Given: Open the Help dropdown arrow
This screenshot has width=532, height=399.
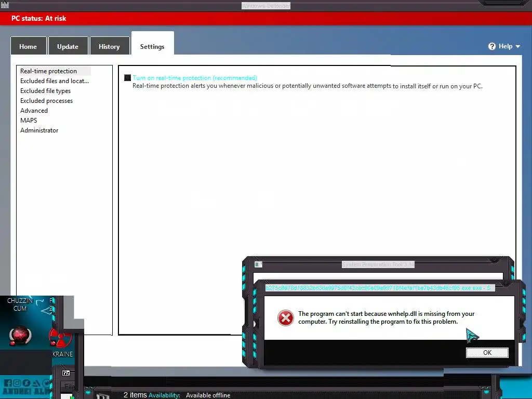Looking at the screenshot, I should coord(518,46).
